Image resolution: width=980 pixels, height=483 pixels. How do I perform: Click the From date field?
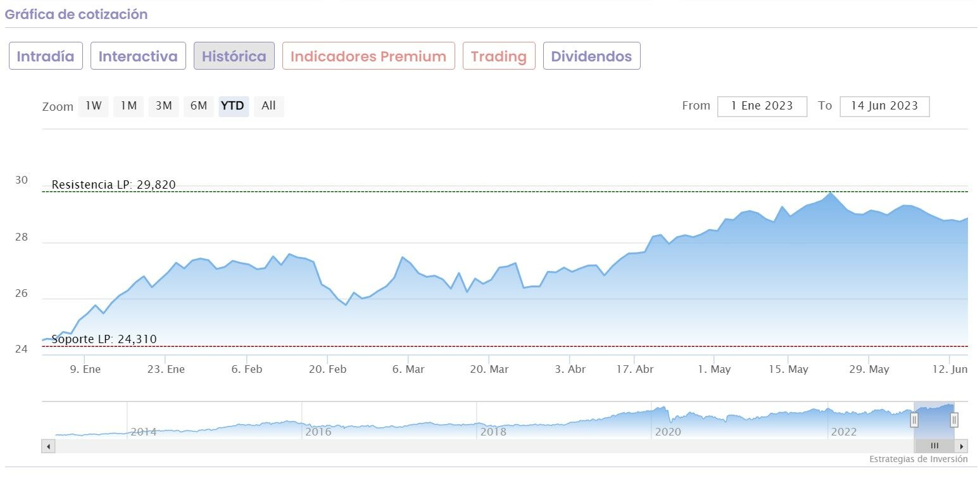762,106
